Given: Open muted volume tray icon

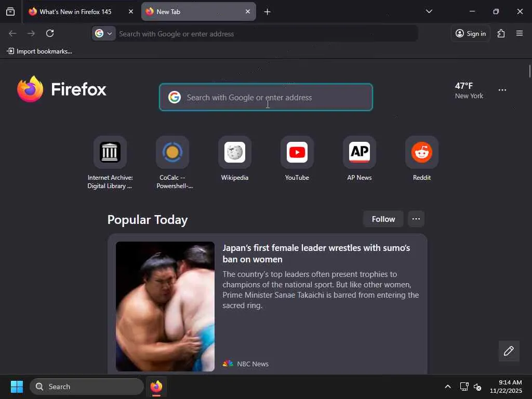Looking at the screenshot, I should point(477,387).
